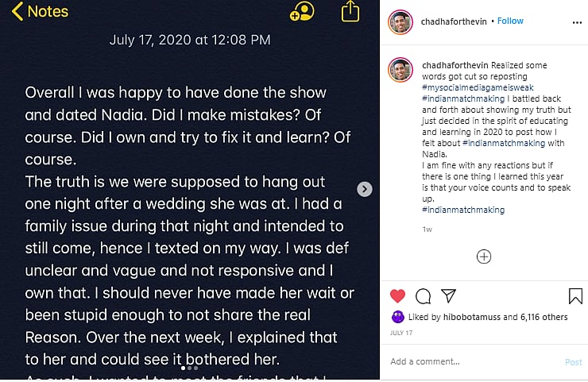The width and height of the screenshot is (588, 382).
Task: Click the share upload icon in Notes
Action: [x=350, y=11]
